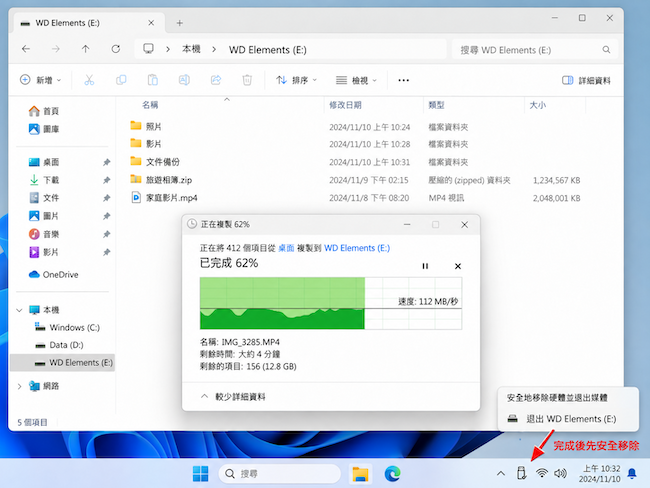Open the three-dots more options menu
650x488 pixels.
click(x=403, y=80)
